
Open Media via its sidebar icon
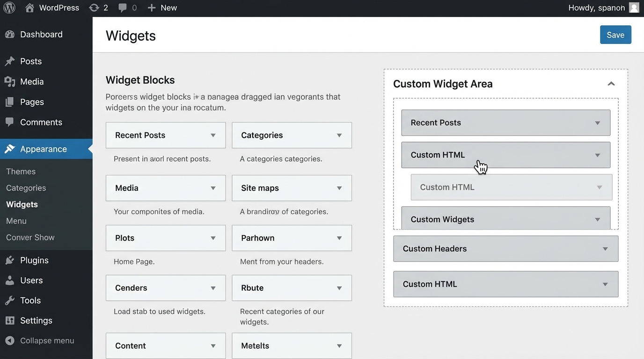(10, 81)
